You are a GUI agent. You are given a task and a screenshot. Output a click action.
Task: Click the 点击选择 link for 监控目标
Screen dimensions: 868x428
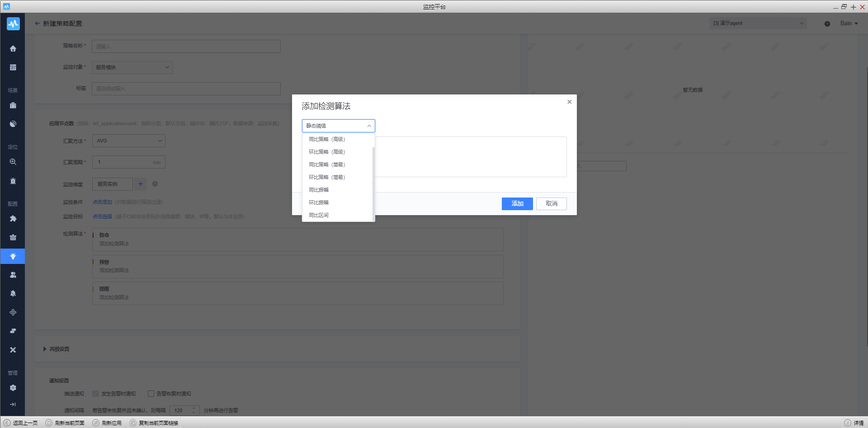pos(102,216)
